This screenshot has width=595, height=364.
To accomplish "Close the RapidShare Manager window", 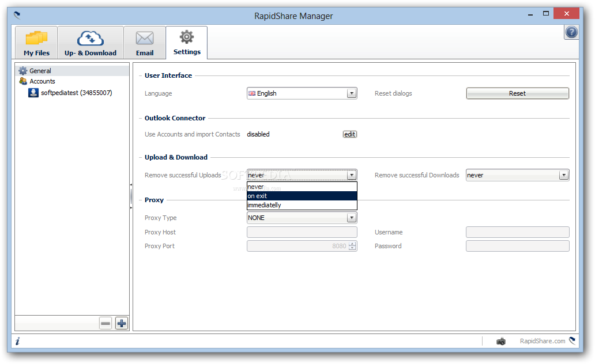I will point(566,14).
